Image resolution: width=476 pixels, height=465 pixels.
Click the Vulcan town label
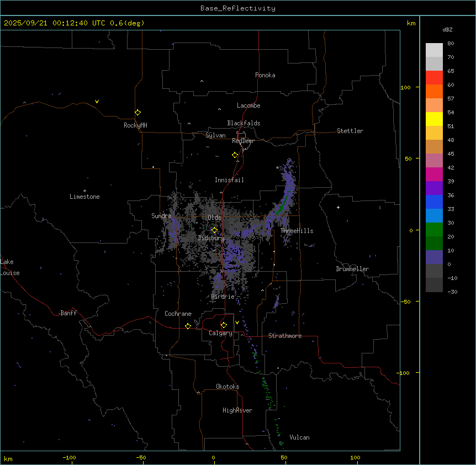pyautogui.click(x=299, y=437)
